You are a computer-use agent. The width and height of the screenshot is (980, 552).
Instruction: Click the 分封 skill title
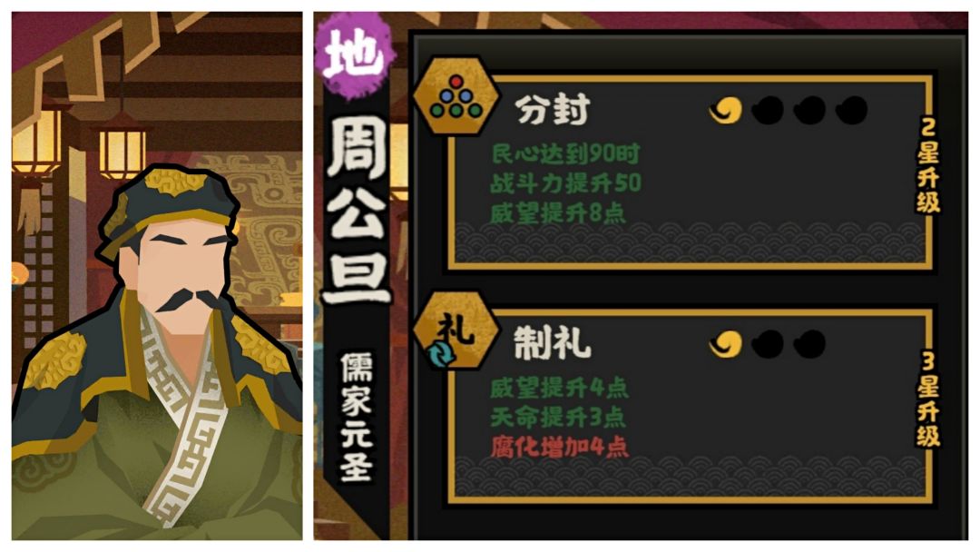coord(553,110)
